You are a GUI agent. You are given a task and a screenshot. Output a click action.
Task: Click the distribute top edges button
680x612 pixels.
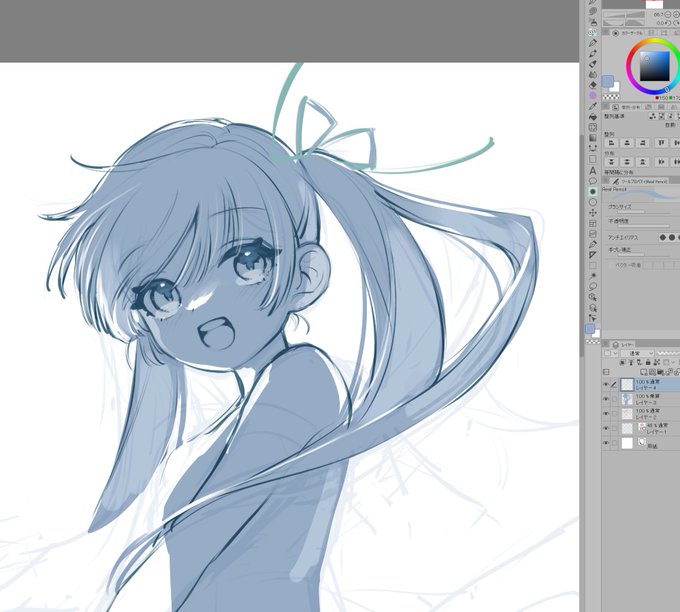coord(611,162)
